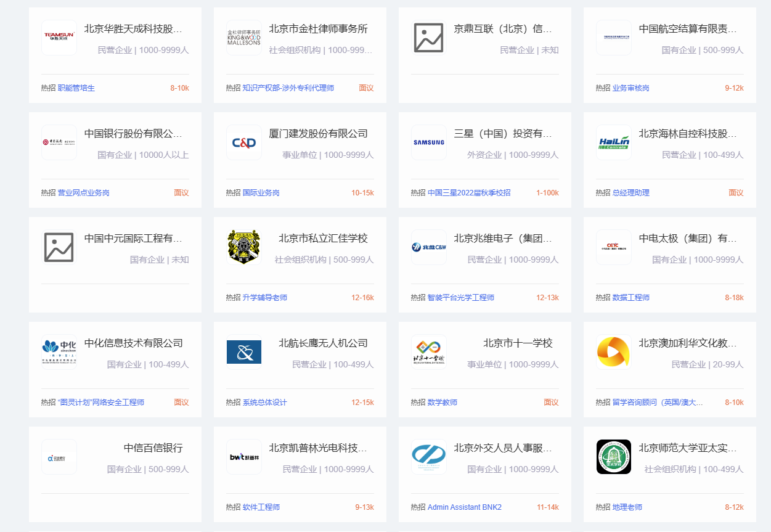Click the 汇佳学校 school crest logo
Viewport: 771px width, 532px height.
coord(244,247)
